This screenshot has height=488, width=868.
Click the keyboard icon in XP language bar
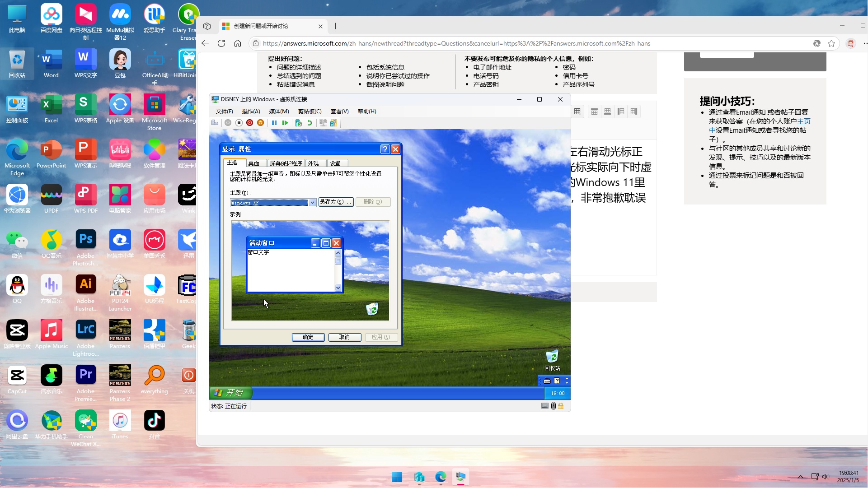pos(547,381)
